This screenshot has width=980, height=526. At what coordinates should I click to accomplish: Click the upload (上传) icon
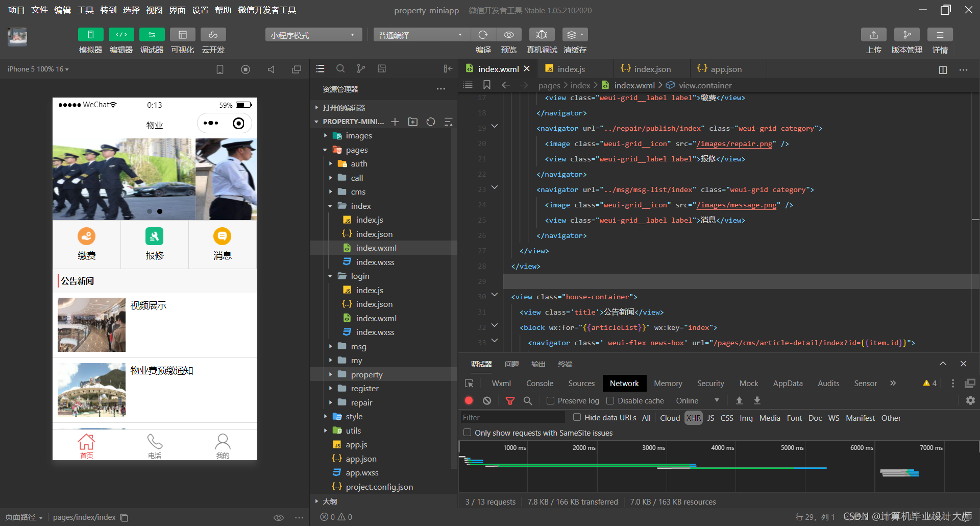pos(873,35)
